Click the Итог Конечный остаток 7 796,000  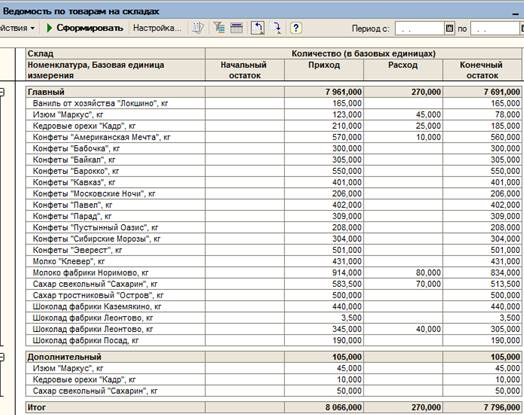(502, 407)
